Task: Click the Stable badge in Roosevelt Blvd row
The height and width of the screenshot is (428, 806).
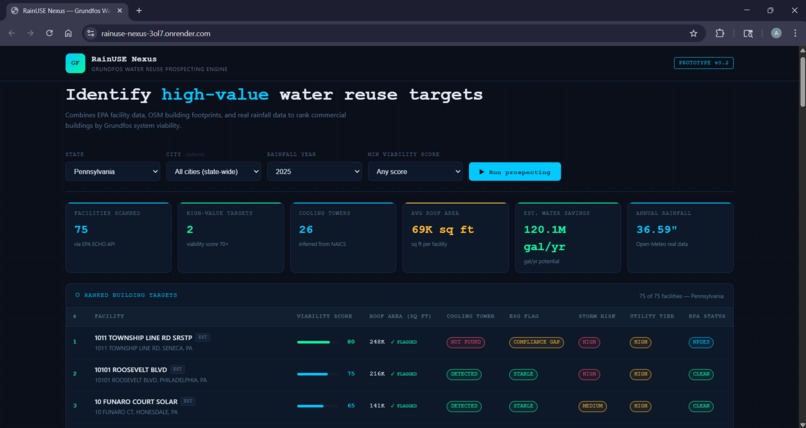Action: [523, 374]
